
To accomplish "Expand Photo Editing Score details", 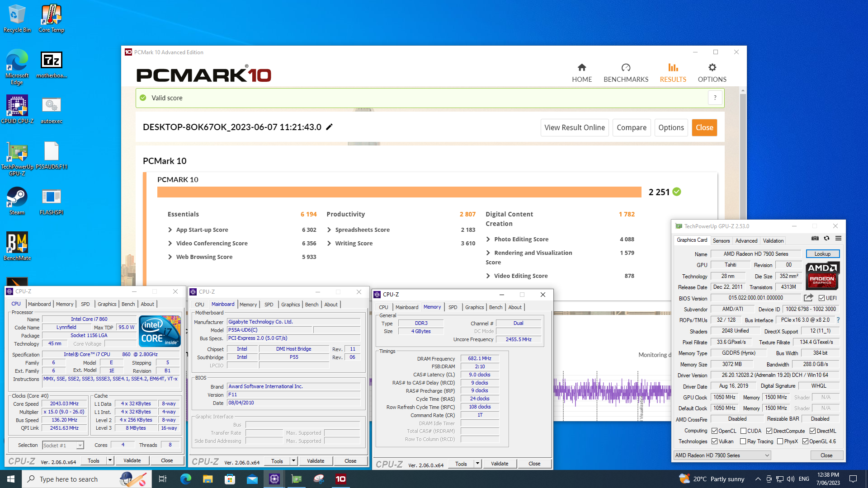I will click(x=488, y=239).
